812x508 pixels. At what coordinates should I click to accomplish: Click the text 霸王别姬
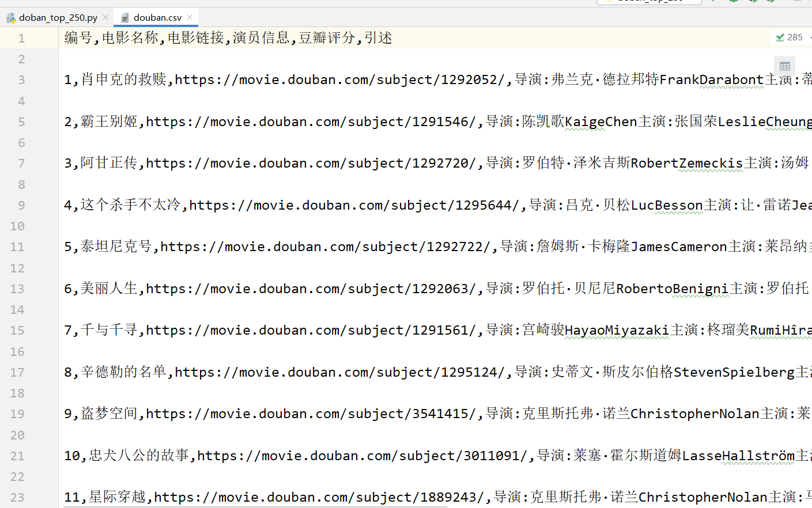[x=109, y=122]
